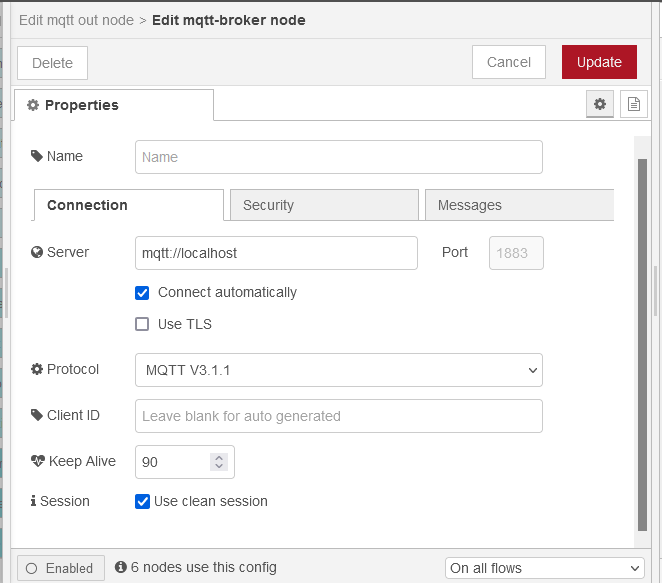Click the Delete button
Viewport: 662px width, 583px height.
pyautogui.click(x=52, y=63)
